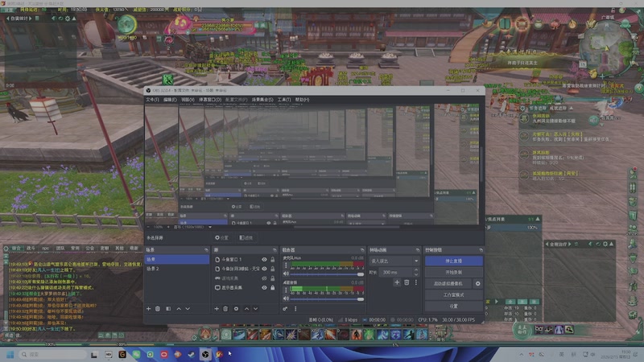The width and height of the screenshot is (644, 362).
Task: Click quest tracker gear icon in game
Action: pos(522,108)
